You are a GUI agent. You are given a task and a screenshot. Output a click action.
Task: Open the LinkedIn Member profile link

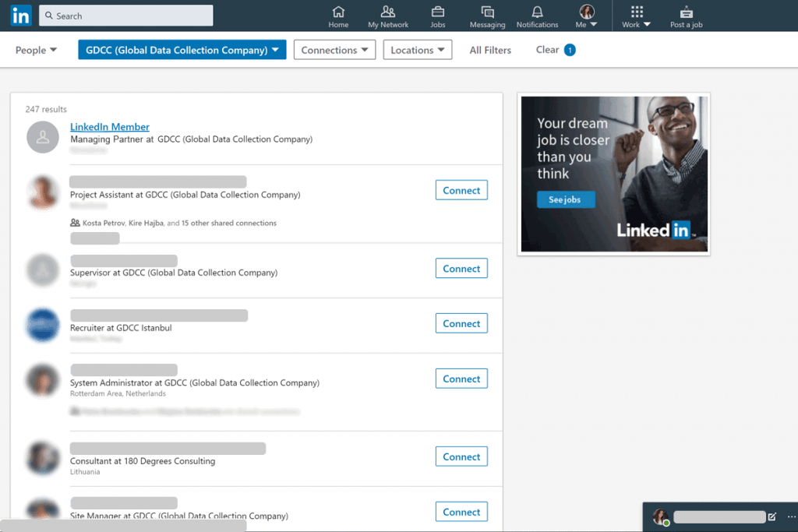pos(109,126)
